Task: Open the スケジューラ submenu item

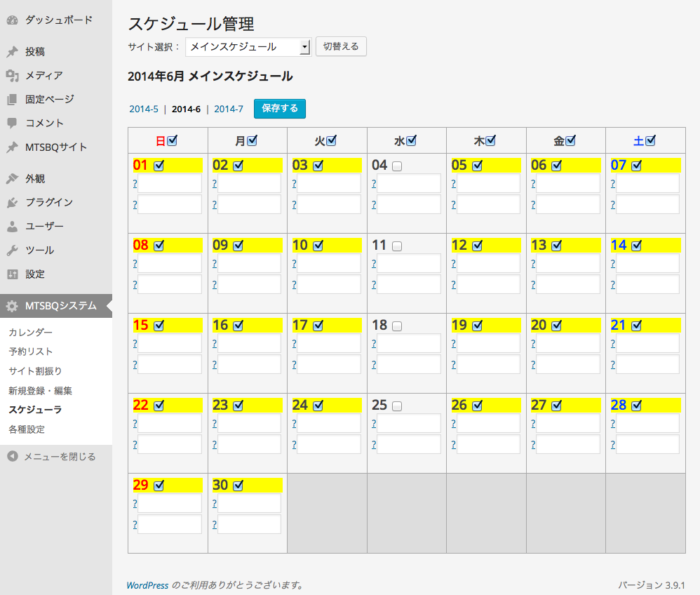Action: pos(35,410)
